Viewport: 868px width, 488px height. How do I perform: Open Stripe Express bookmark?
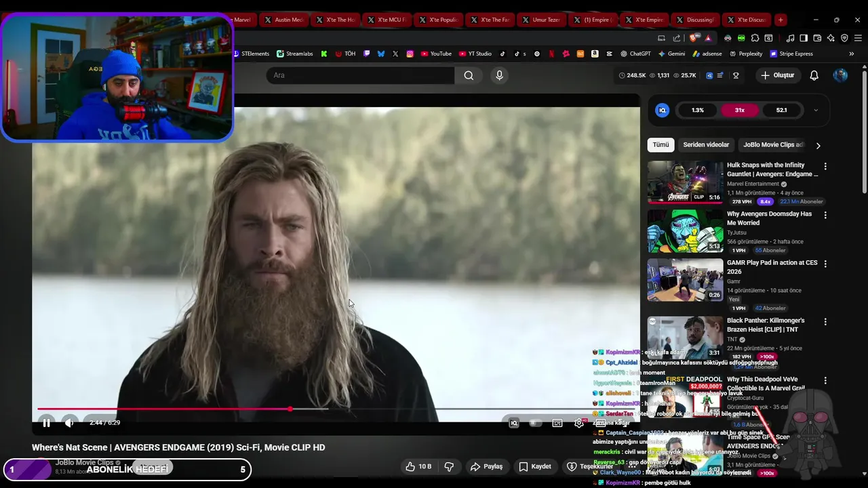pos(791,54)
